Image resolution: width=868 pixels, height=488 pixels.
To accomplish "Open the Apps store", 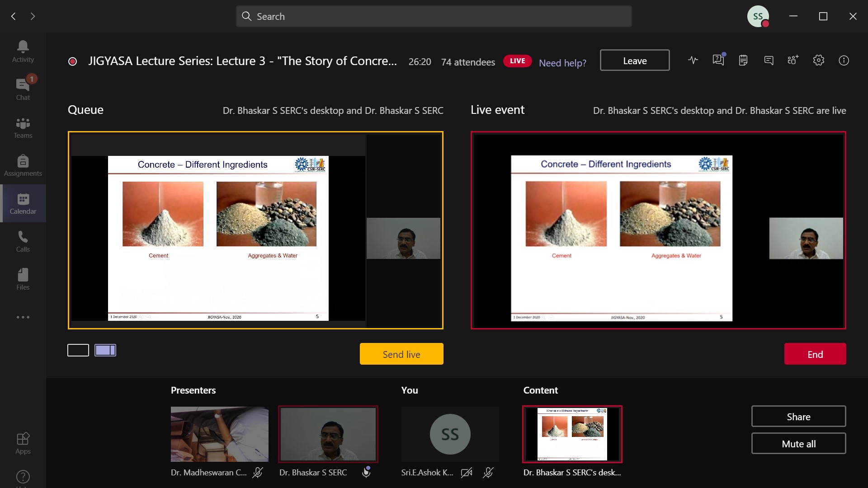I will [x=23, y=443].
